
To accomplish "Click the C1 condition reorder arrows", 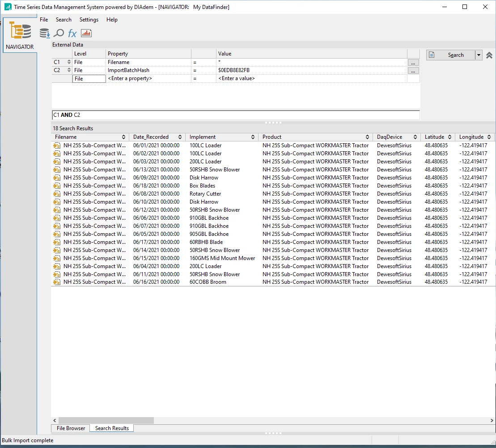I will (x=69, y=62).
